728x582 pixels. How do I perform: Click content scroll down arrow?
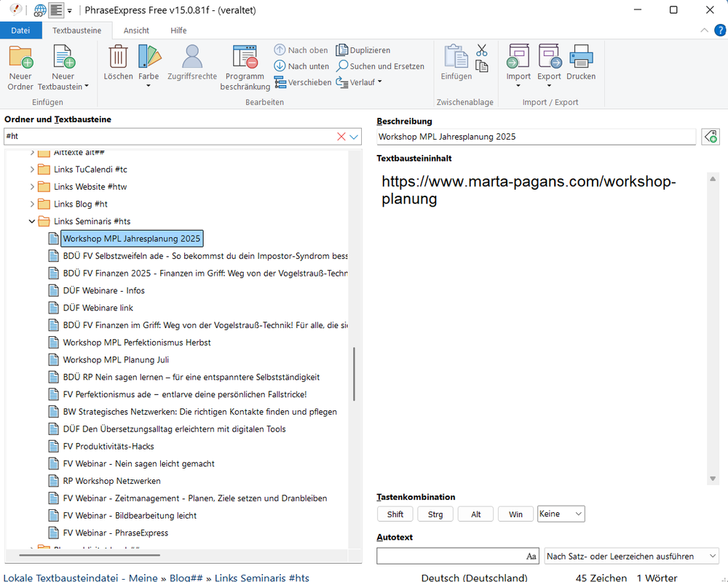[x=713, y=479]
